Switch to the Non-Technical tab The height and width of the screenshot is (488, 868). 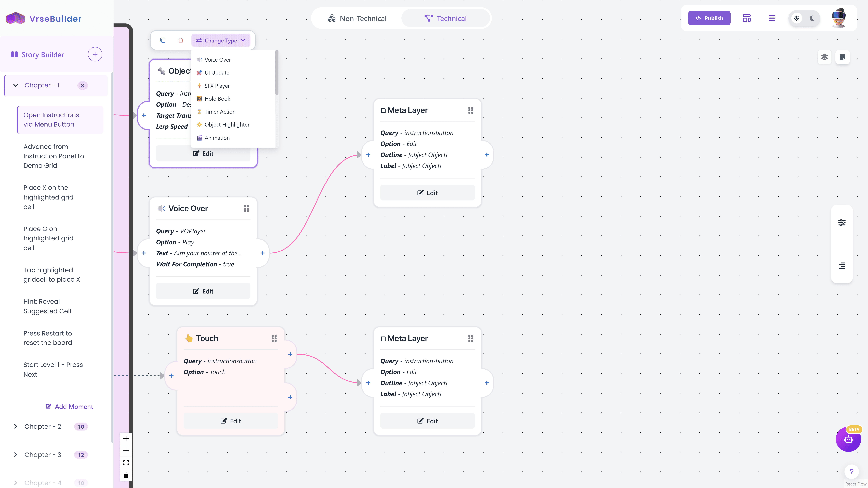[x=357, y=19]
